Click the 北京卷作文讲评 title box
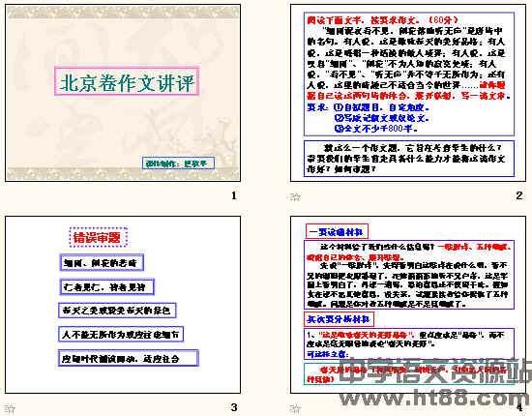This screenshot has width=532, height=416. (x=127, y=82)
